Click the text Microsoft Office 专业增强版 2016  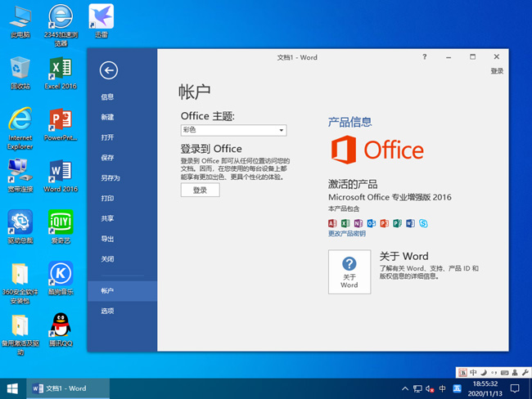pyautogui.click(x=390, y=197)
